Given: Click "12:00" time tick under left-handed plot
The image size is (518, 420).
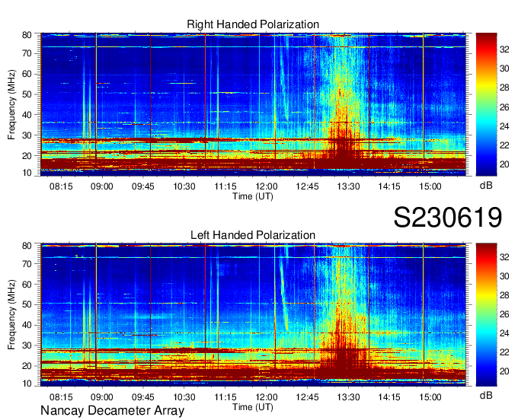Looking at the screenshot, I should click(267, 397).
